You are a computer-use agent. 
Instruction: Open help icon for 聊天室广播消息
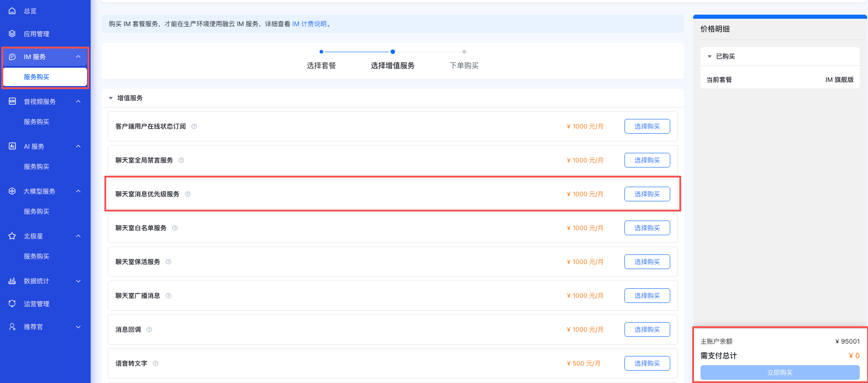168,296
